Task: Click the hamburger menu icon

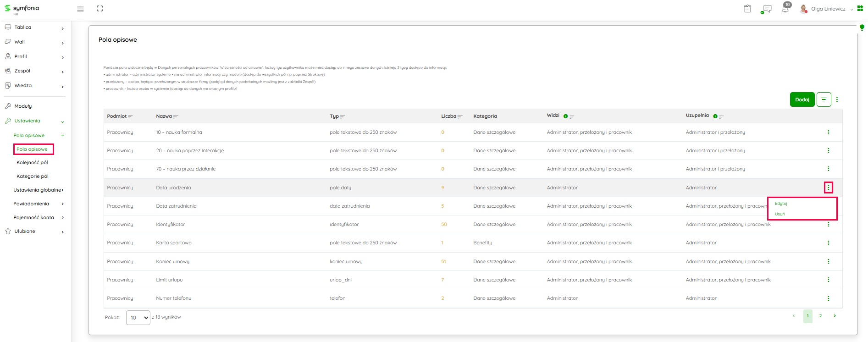Action: [80, 9]
